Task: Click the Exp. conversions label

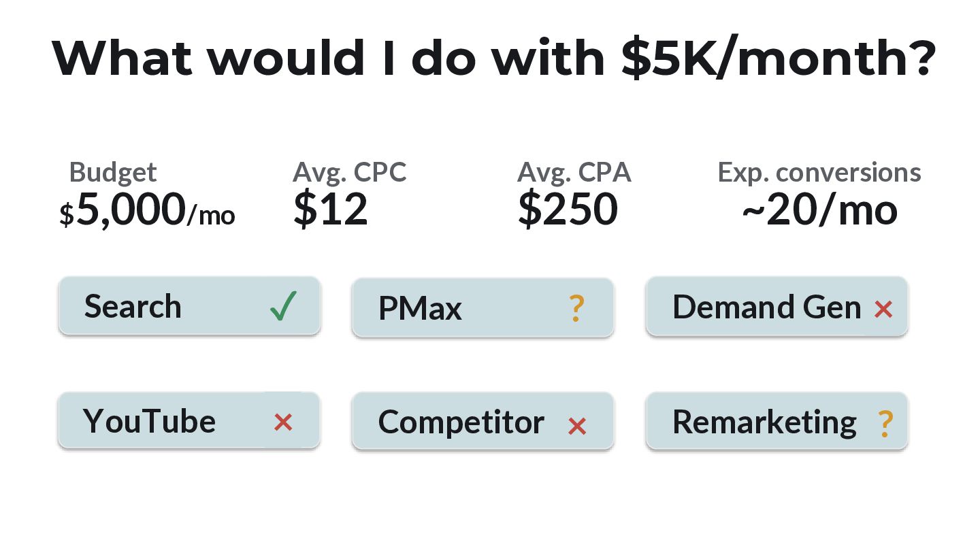Action: 819,173
